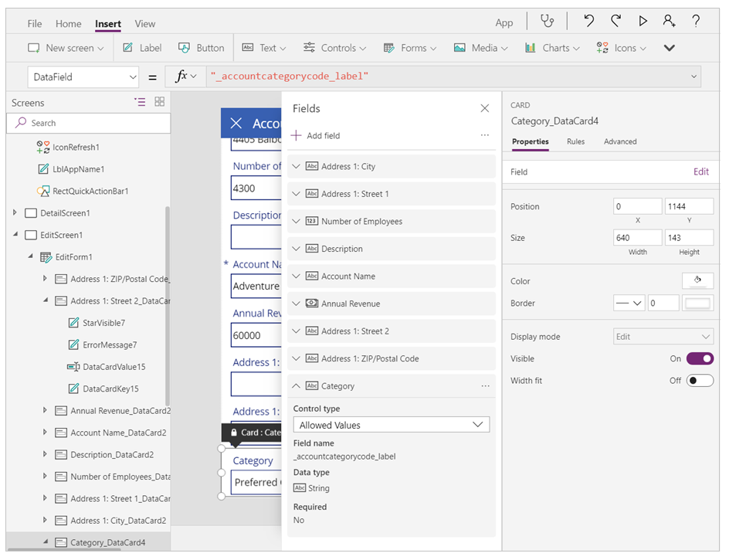Click the Color fill bucket swatch
Image resolution: width=729 pixels, height=560 pixels.
pos(697,281)
